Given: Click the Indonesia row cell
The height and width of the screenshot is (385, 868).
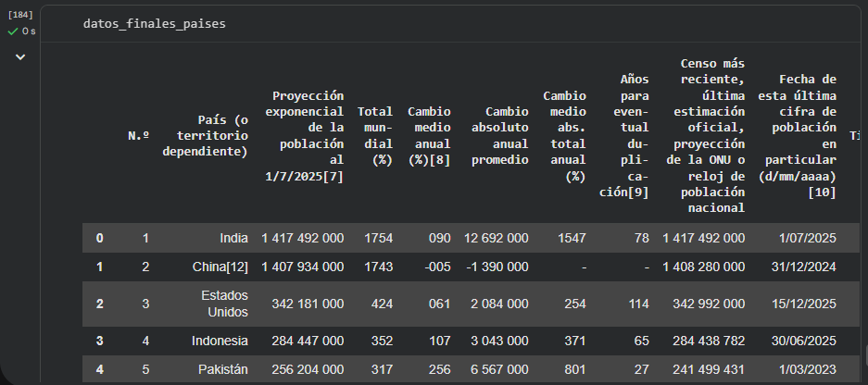Looking at the screenshot, I should click(x=221, y=341).
